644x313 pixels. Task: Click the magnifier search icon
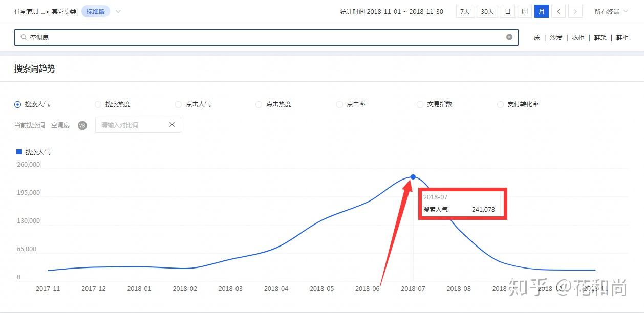click(23, 37)
